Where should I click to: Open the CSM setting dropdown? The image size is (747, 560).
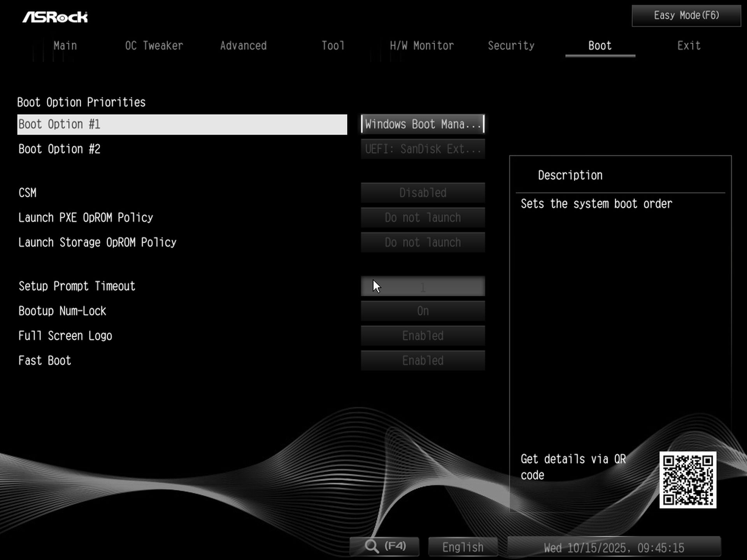423,192
